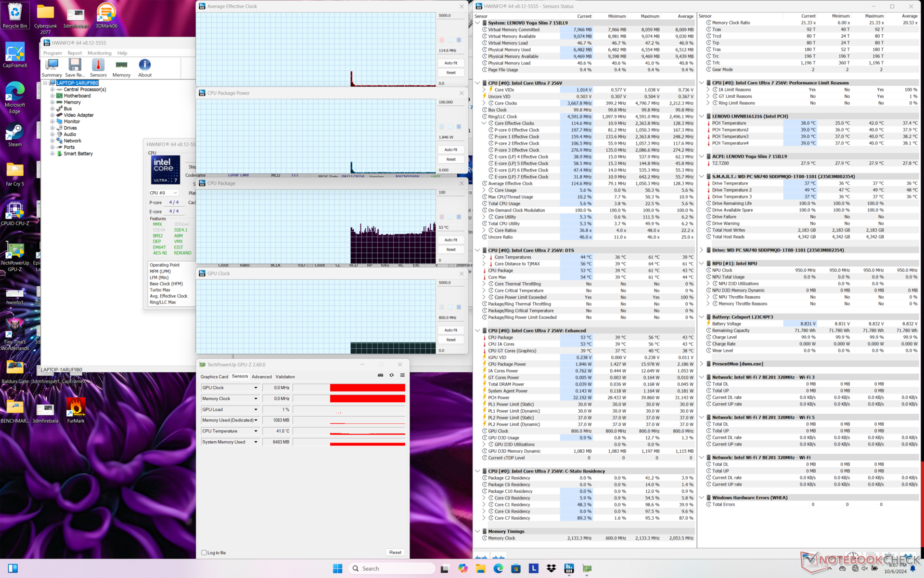Click the About info icon in HWiNFO
The image size is (924, 578).
(x=145, y=68)
